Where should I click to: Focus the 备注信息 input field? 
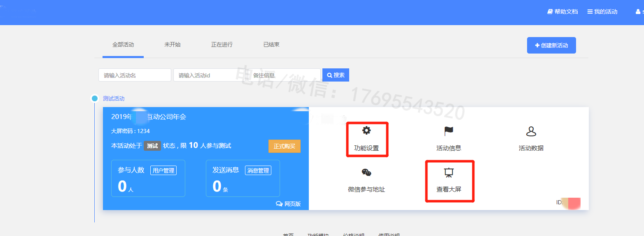[x=284, y=75]
